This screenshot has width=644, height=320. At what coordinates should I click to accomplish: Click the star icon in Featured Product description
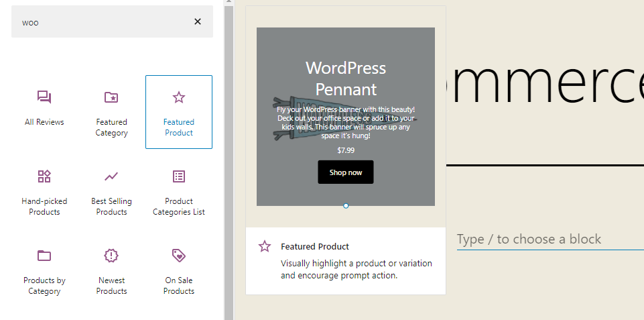click(265, 247)
